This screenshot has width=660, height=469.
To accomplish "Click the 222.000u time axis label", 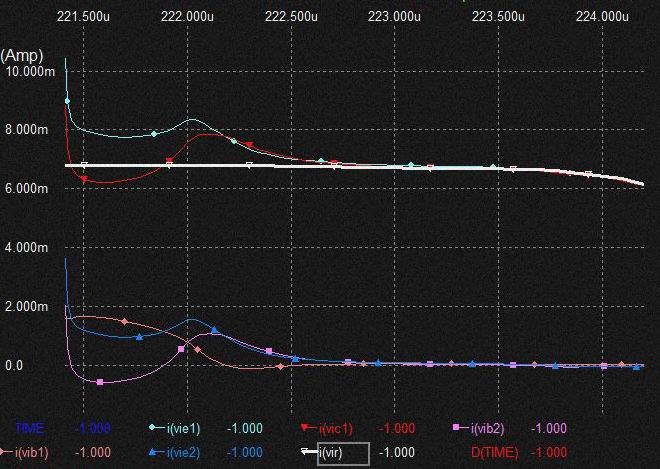I will (187, 16).
